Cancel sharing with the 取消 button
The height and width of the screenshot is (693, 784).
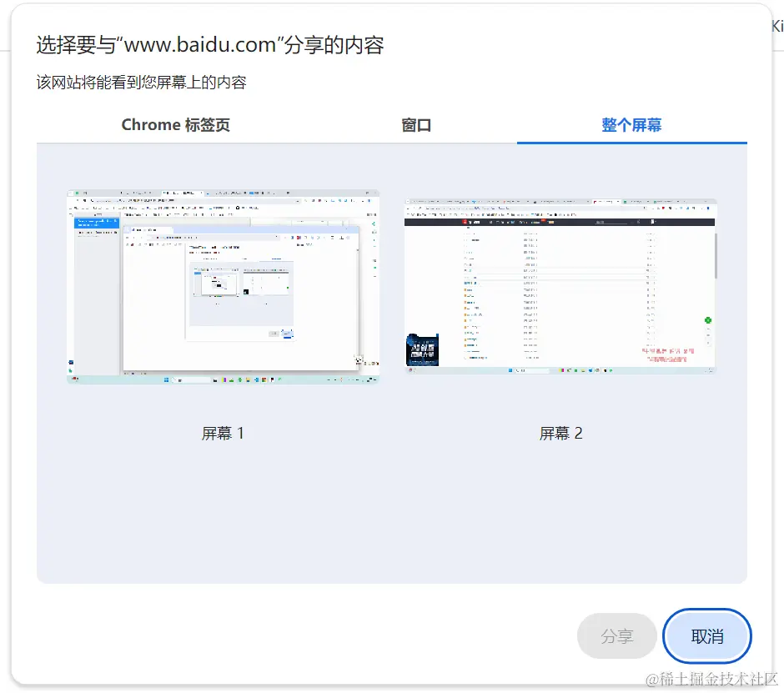tap(707, 636)
